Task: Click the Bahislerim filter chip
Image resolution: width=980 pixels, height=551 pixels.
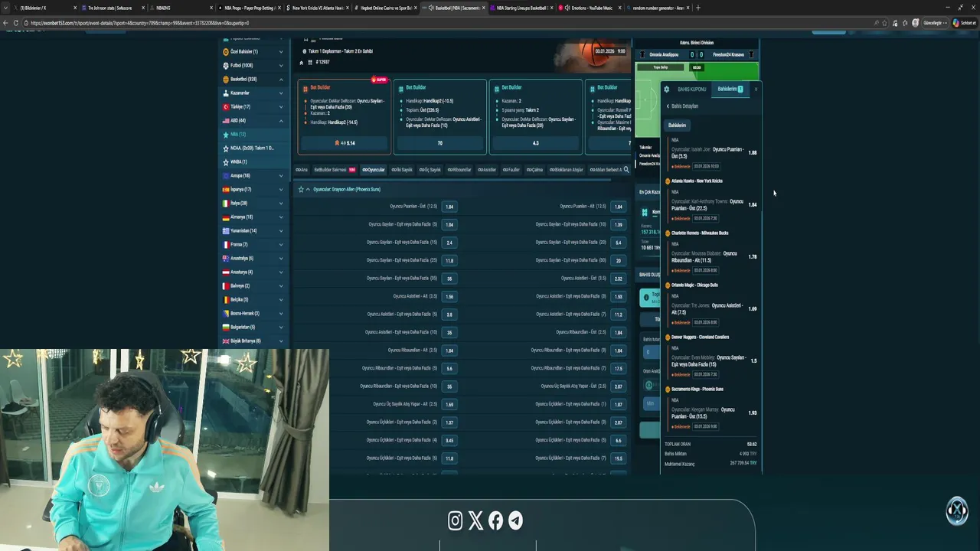Action: tap(678, 125)
